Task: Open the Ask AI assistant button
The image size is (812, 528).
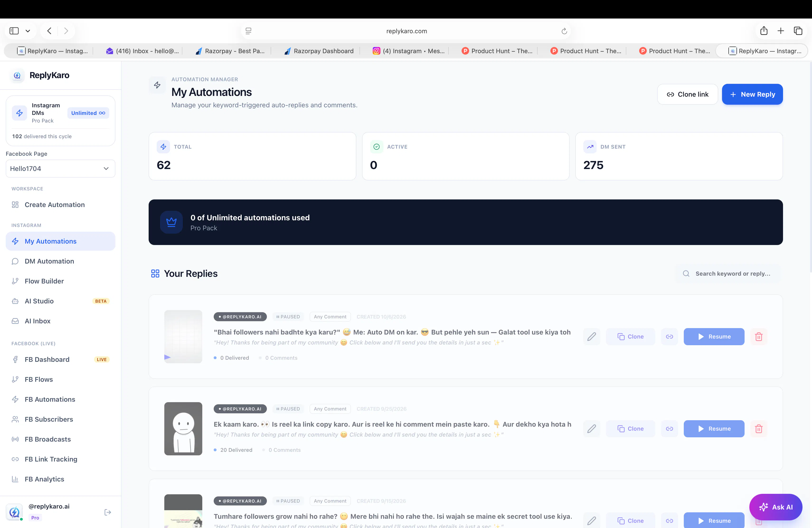Action: click(x=775, y=507)
